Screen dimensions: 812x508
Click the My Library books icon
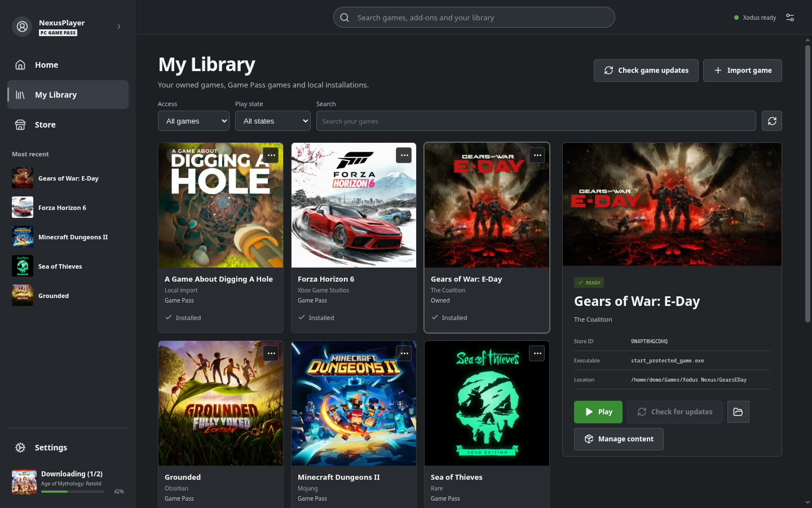click(x=20, y=95)
